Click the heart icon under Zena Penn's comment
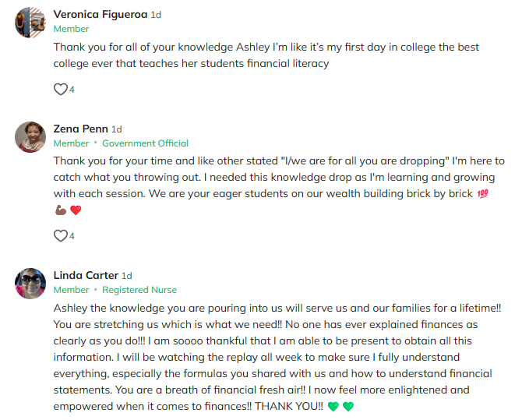The height and width of the screenshot is (420, 522). tap(60, 235)
